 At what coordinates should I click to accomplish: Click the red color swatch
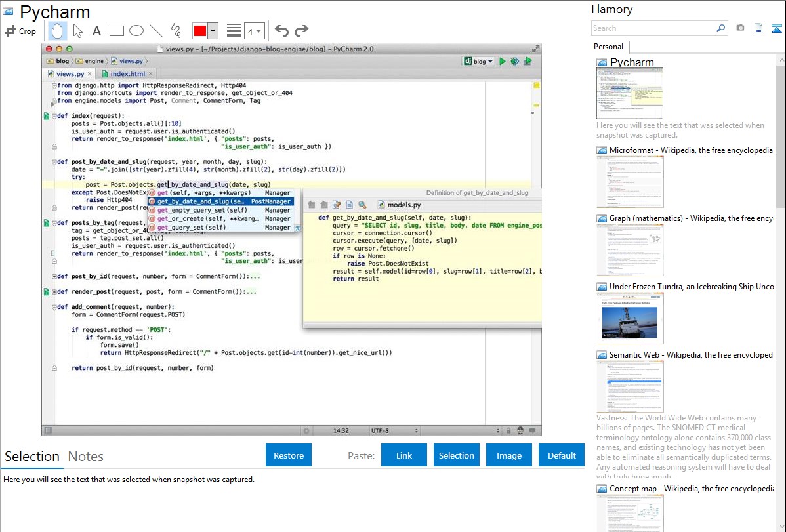click(x=200, y=31)
